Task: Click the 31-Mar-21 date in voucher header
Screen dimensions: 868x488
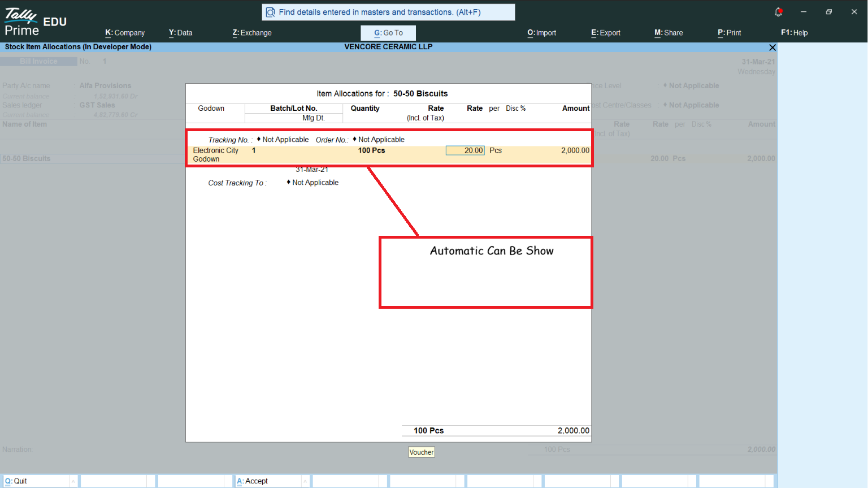Action: pyautogui.click(x=758, y=62)
